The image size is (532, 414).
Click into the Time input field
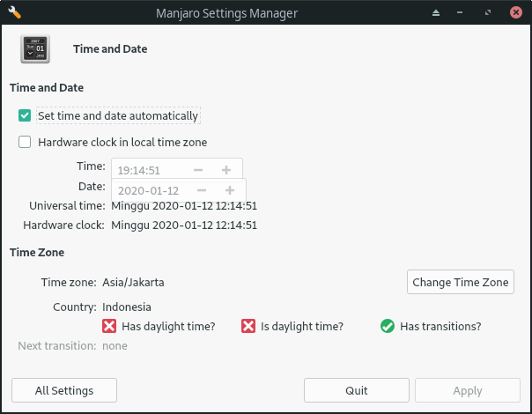coord(151,170)
